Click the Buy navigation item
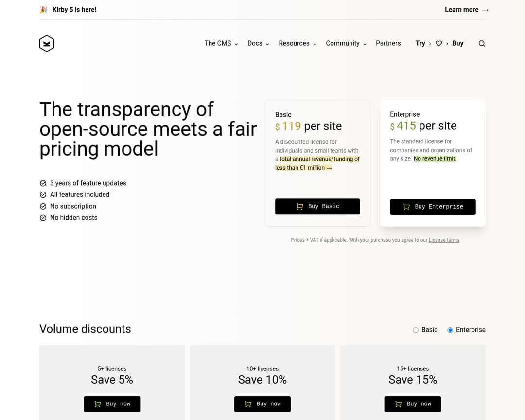 coord(458,44)
